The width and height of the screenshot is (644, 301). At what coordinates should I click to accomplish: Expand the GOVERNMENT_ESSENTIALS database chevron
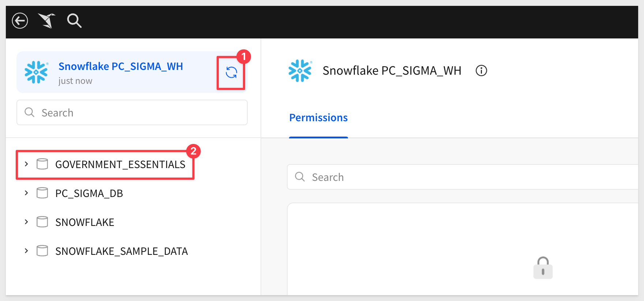pos(26,164)
